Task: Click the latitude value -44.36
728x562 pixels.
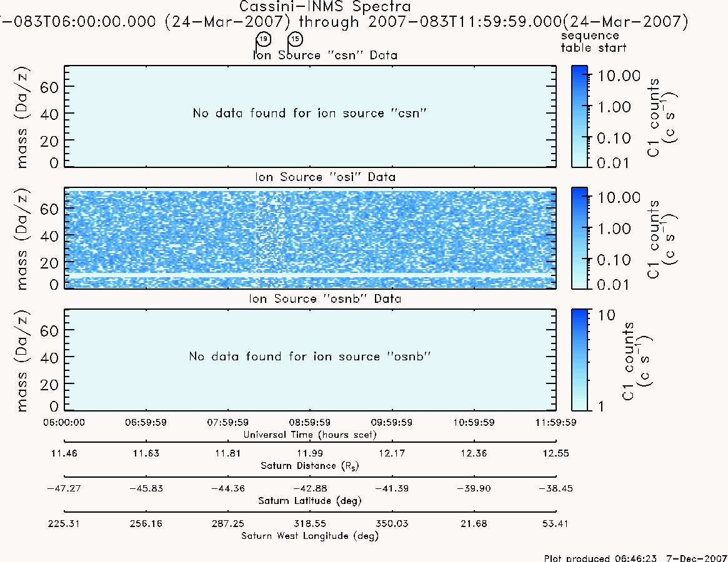Action: (228, 489)
